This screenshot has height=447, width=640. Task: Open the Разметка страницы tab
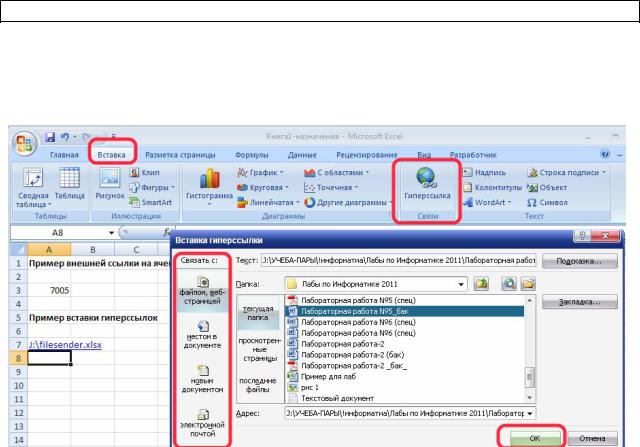180,155
